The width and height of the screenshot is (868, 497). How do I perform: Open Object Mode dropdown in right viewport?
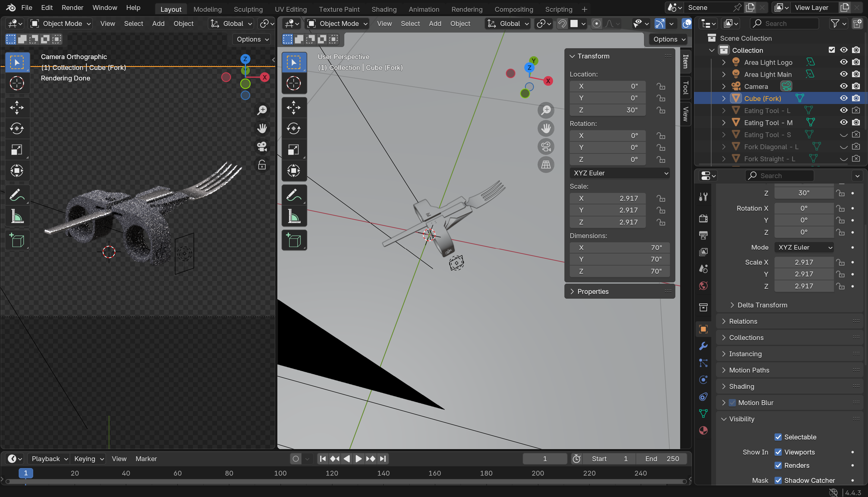(337, 24)
